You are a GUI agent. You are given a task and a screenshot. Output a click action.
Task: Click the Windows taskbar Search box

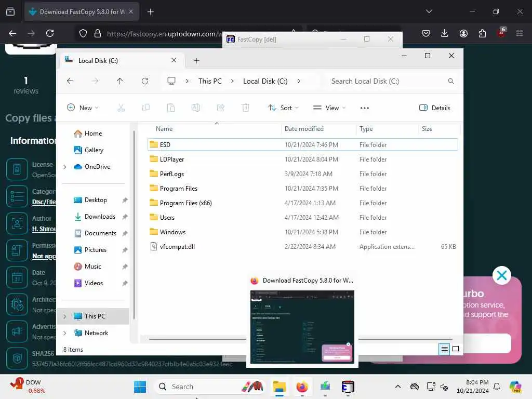pyautogui.click(x=209, y=387)
